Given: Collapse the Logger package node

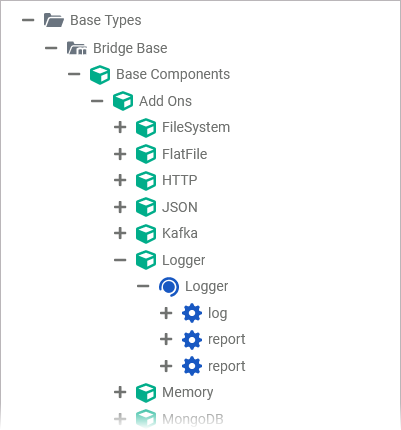Looking at the screenshot, I should point(120,260).
